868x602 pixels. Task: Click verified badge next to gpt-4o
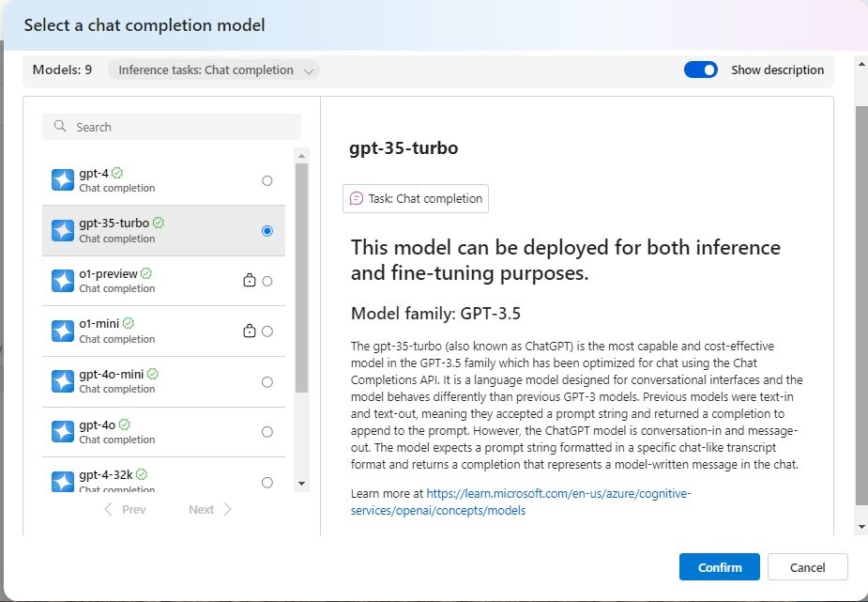125,424
